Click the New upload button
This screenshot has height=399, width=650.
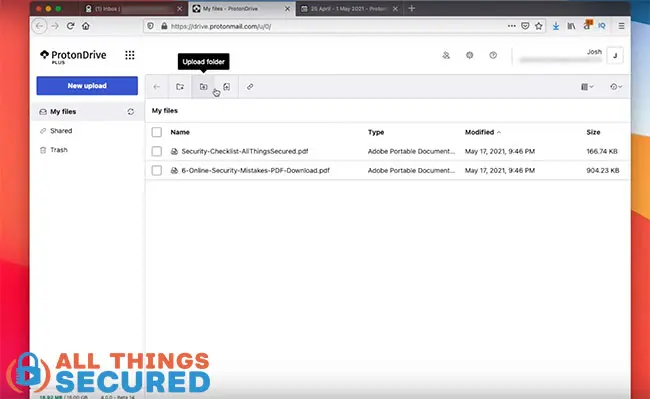(x=87, y=86)
